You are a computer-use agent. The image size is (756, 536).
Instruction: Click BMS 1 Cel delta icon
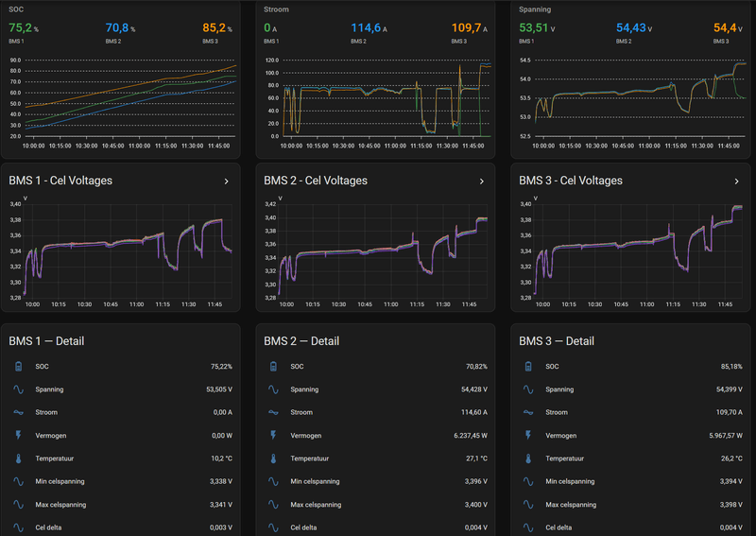coord(18,527)
